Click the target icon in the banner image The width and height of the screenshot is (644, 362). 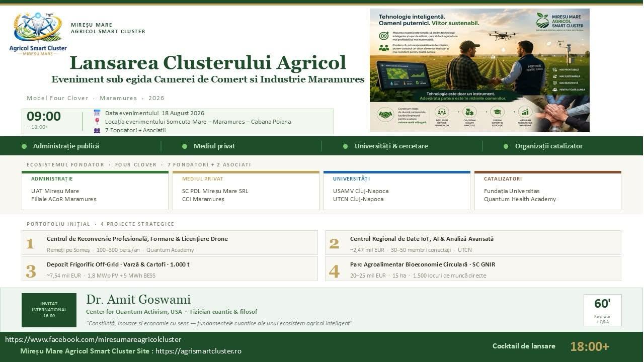click(x=384, y=36)
